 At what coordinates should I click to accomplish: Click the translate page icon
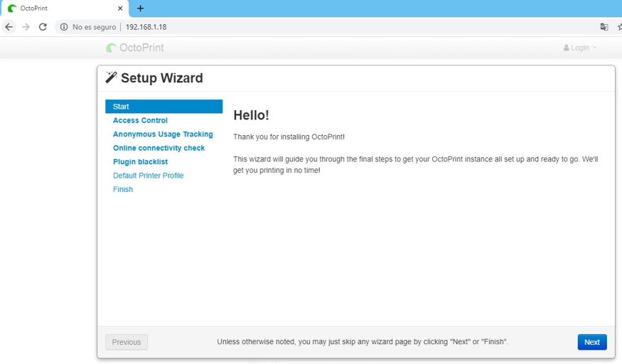point(604,27)
